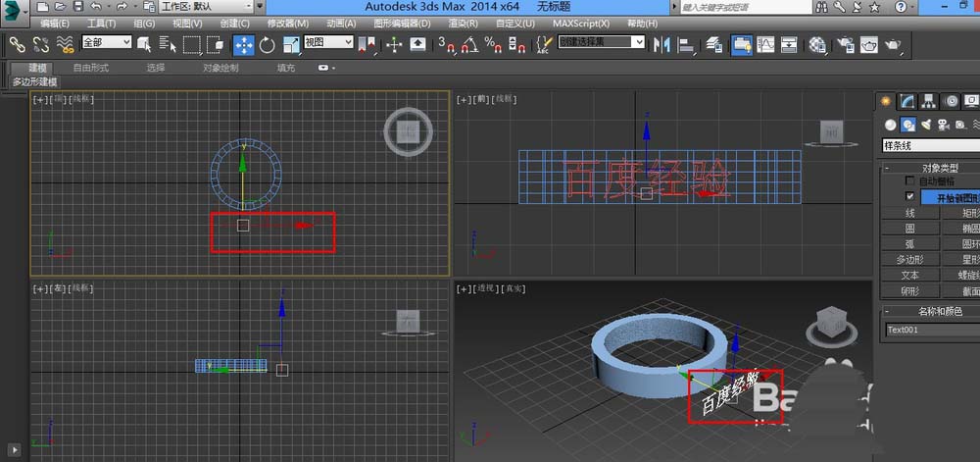Open the named selection sets dropdown

point(602,42)
